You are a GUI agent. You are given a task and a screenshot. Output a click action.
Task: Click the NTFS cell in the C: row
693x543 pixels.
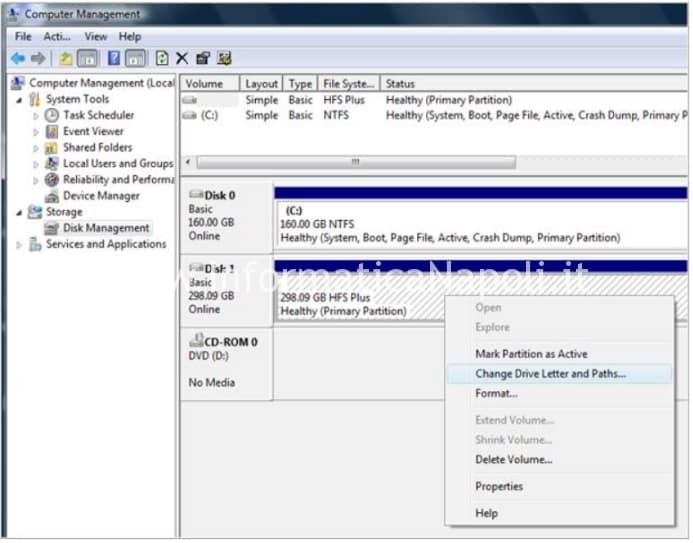tap(336, 116)
